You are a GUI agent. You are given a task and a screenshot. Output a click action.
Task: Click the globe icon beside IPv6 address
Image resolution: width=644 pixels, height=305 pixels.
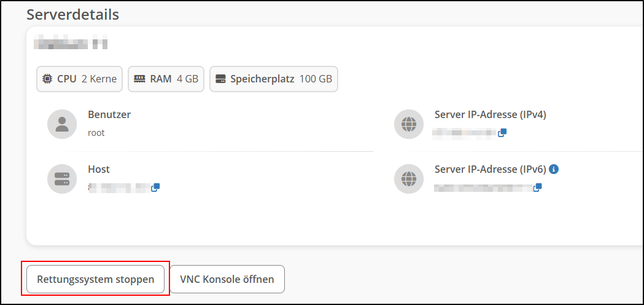pyautogui.click(x=409, y=179)
